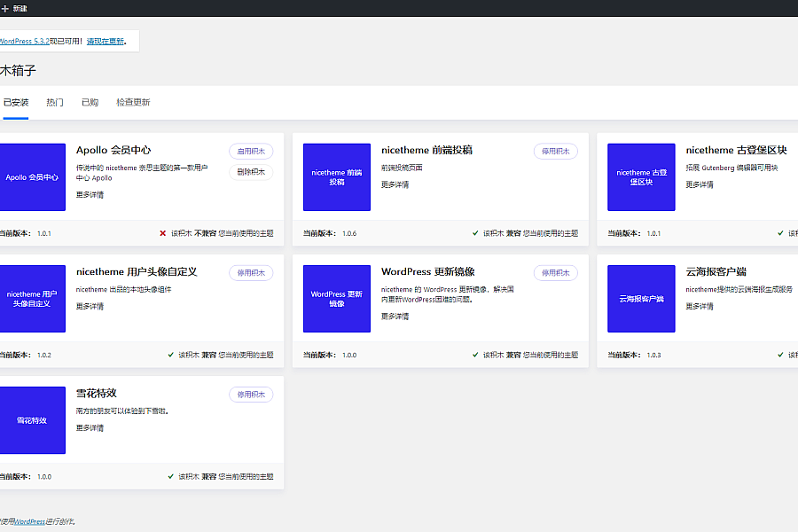798x532 pixels.
Task: Open 更多详情 for WordPress 更新镜像
Action: pyautogui.click(x=395, y=317)
